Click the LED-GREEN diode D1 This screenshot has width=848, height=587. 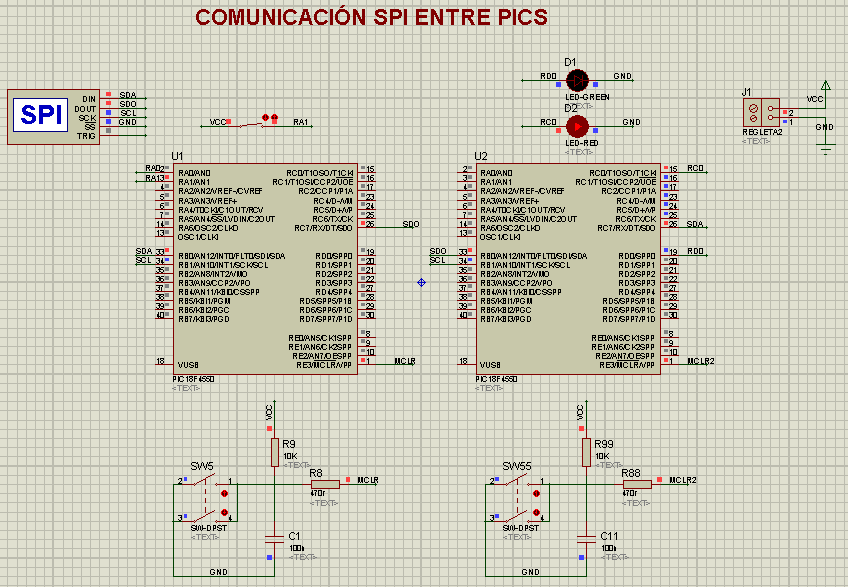point(578,79)
